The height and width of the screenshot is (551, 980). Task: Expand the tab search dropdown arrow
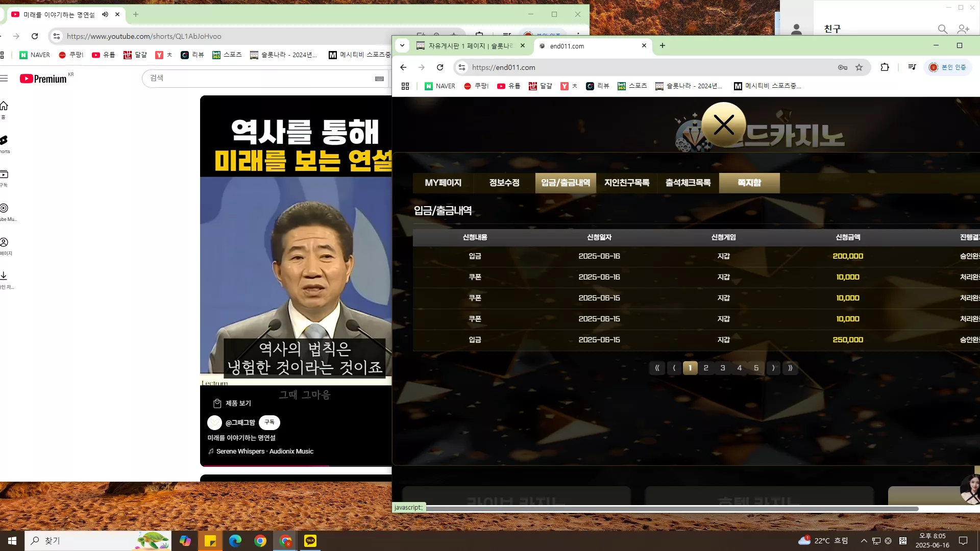click(402, 45)
